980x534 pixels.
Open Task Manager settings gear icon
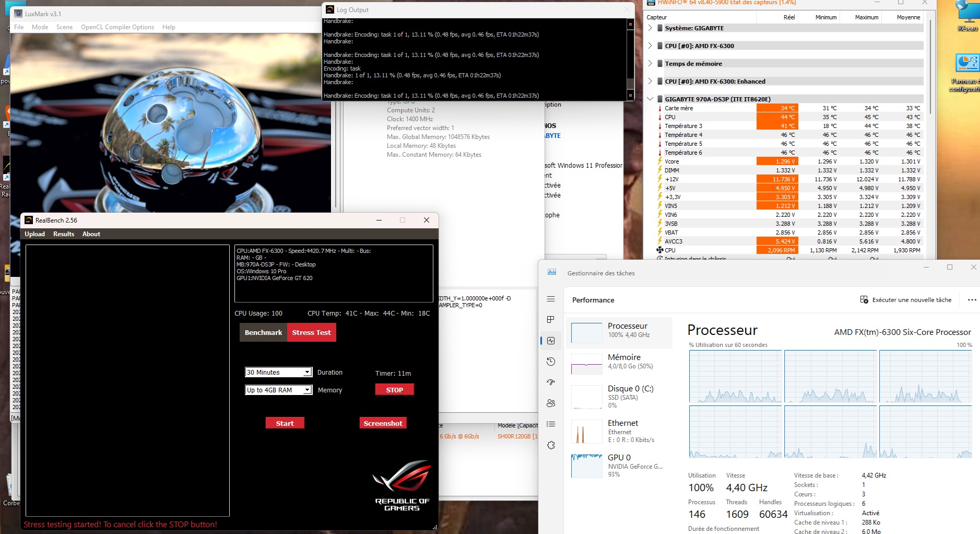pos(551,445)
